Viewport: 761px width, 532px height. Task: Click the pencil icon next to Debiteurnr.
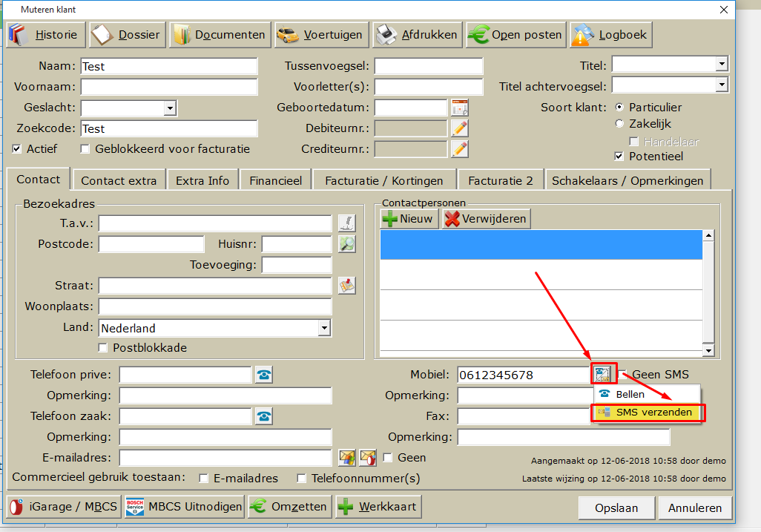[x=460, y=128]
